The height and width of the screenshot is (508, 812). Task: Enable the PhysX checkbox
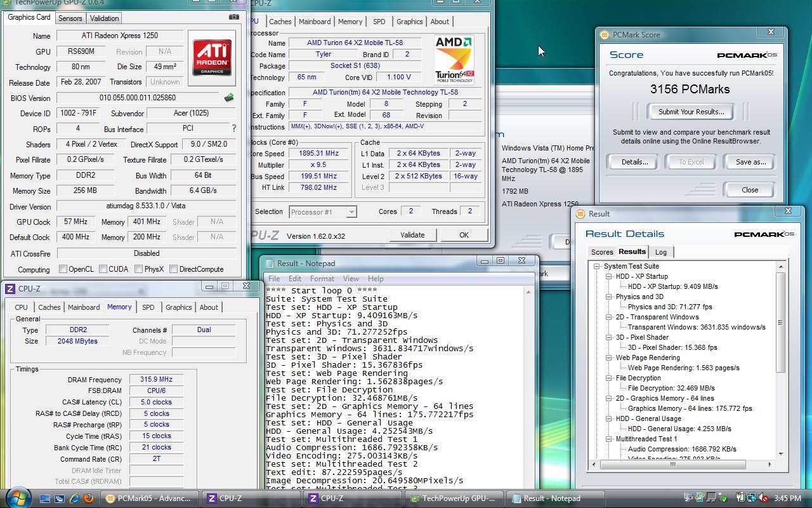pos(138,269)
